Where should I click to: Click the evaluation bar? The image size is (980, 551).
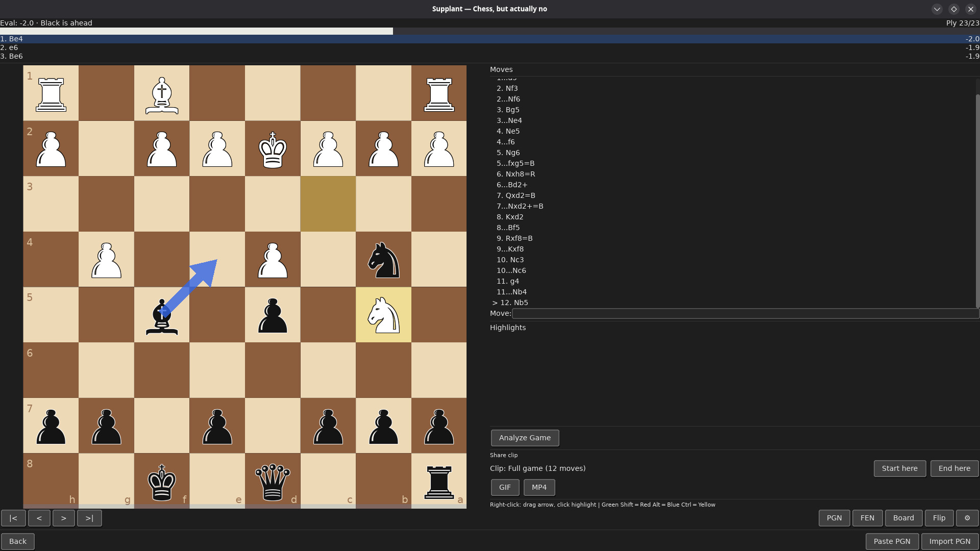point(490,31)
